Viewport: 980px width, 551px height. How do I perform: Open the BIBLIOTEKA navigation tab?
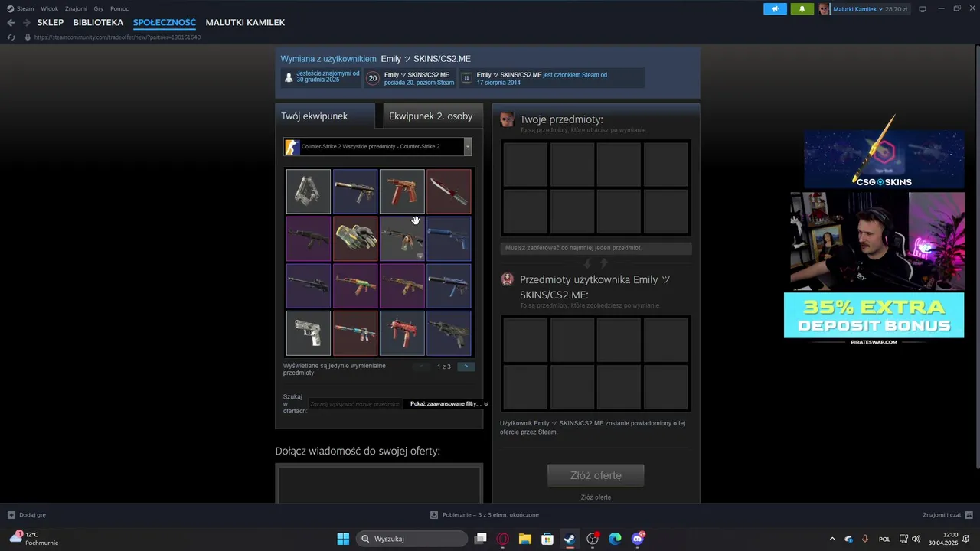coord(98,23)
